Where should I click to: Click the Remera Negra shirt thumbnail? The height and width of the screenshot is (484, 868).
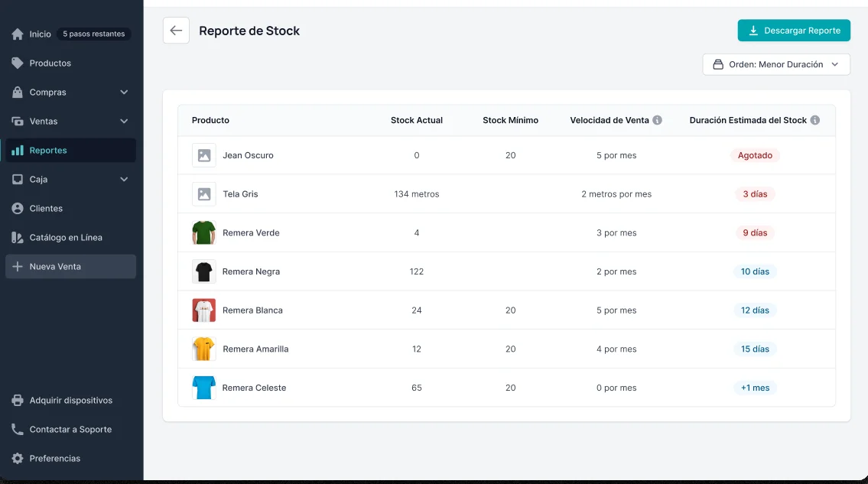coord(203,271)
